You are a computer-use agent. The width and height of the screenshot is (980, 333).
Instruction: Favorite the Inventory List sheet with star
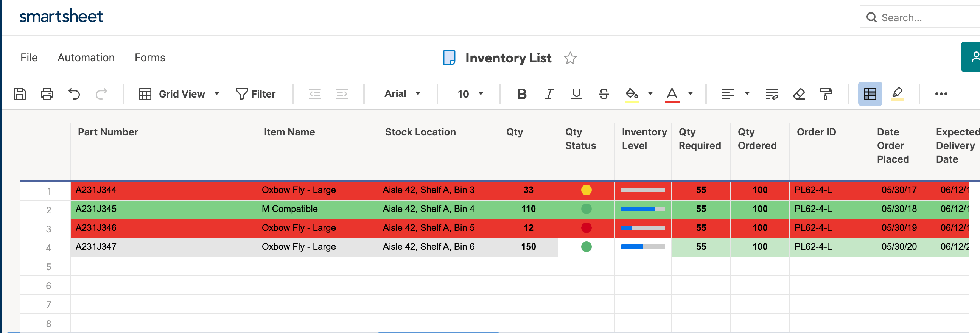pos(570,58)
